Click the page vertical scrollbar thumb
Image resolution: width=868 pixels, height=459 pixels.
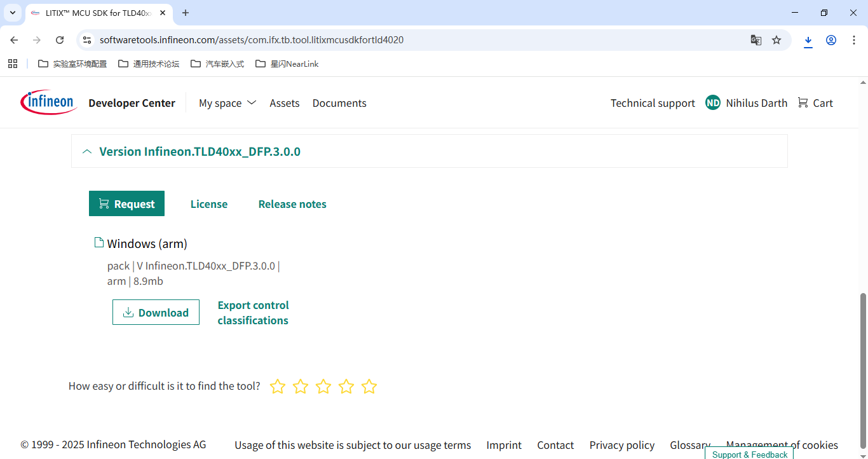coord(863,370)
